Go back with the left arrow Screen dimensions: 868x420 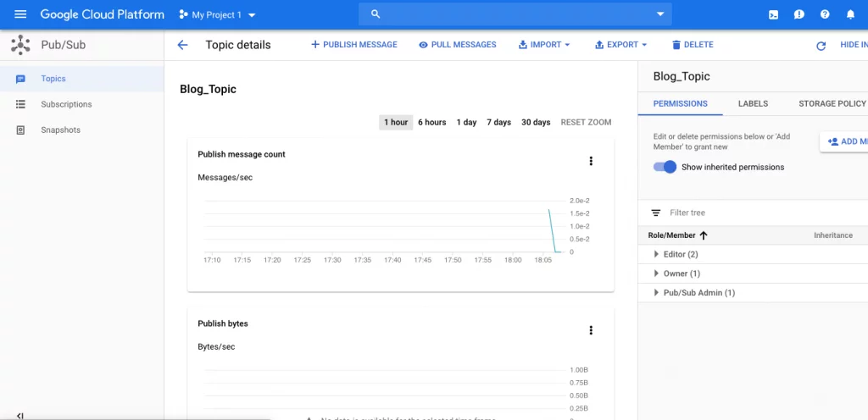(x=183, y=45)
